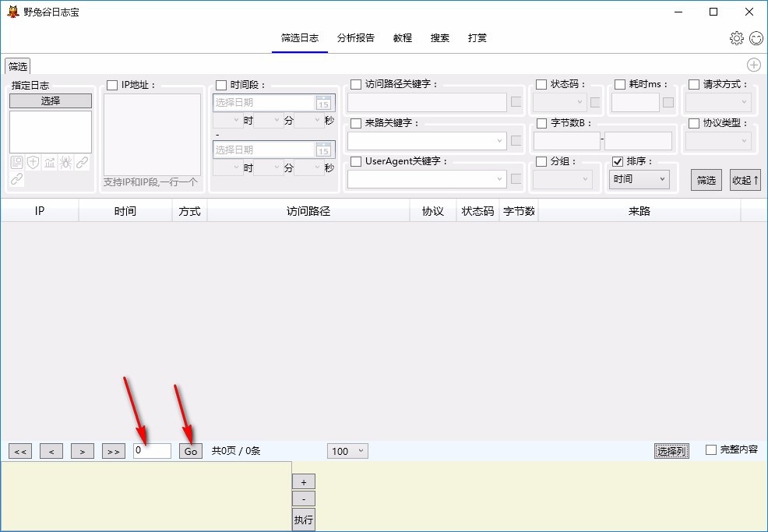
Task: Switch to the 分析报告 tab
Action: [356, 38]
